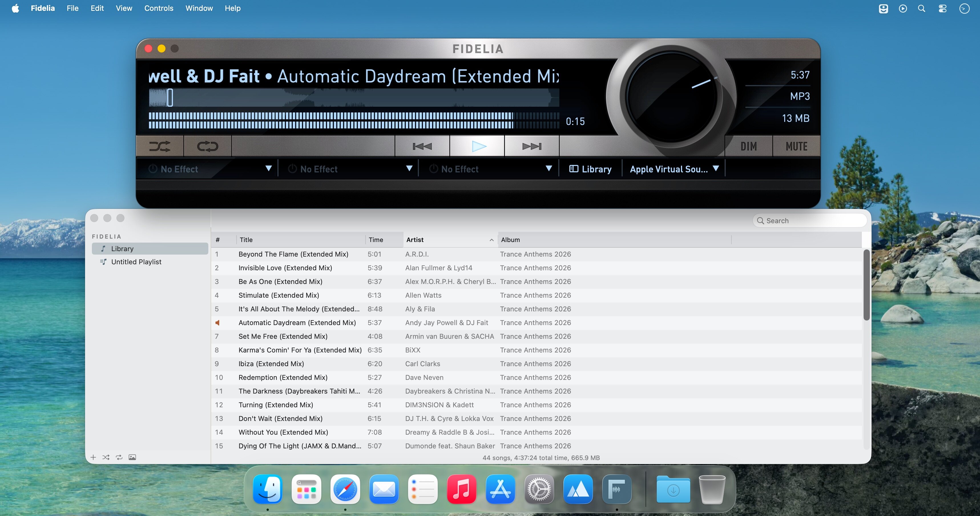Screen dimensions: 980x516
Task: Click the library Search field
Action: (x=810, y=221)
